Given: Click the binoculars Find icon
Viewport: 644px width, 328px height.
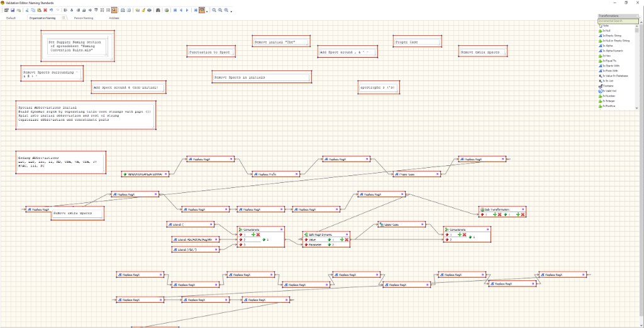Looking at the screenshot, I should tap(158, 10).
